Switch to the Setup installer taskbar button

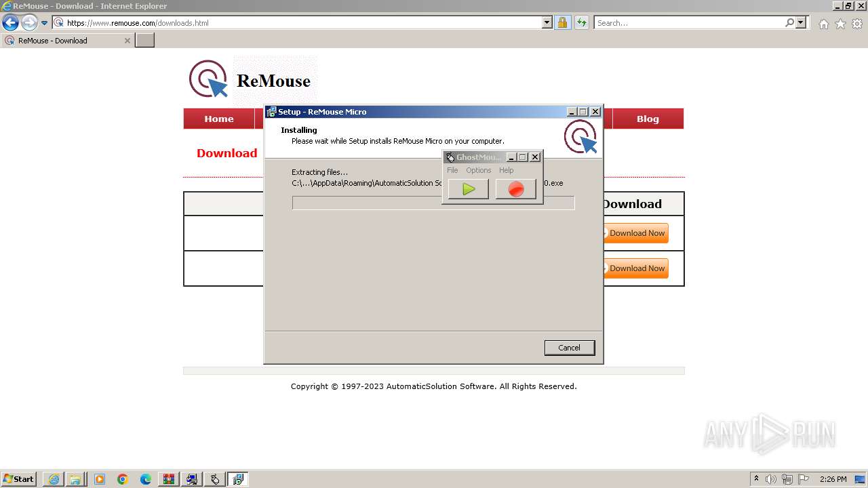[x=238, y=479]
